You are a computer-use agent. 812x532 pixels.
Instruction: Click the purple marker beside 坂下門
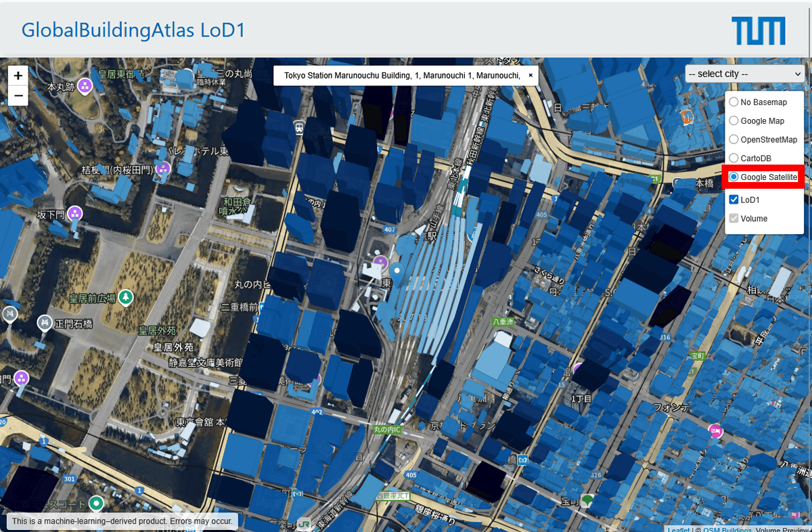(75, 214)
